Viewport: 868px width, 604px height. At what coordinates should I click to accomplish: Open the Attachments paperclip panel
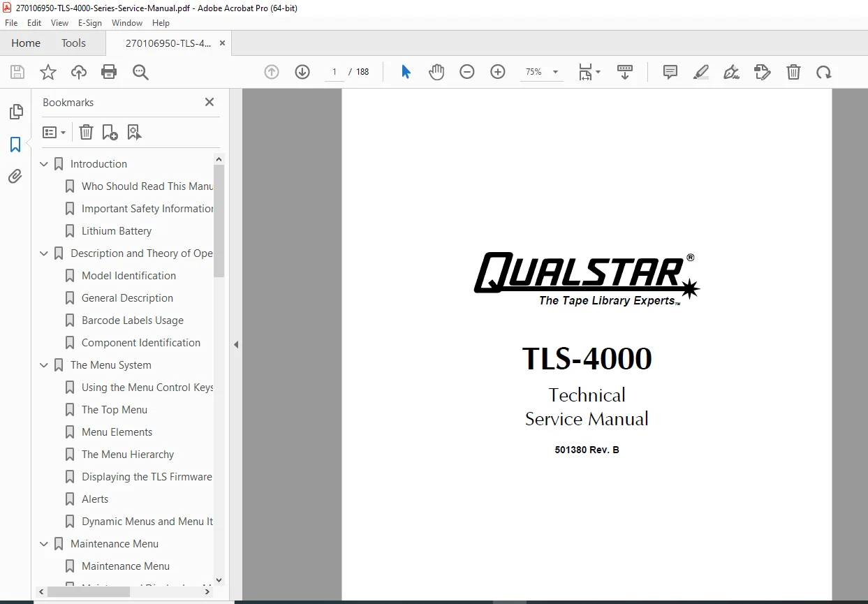(x=15, y=177)
